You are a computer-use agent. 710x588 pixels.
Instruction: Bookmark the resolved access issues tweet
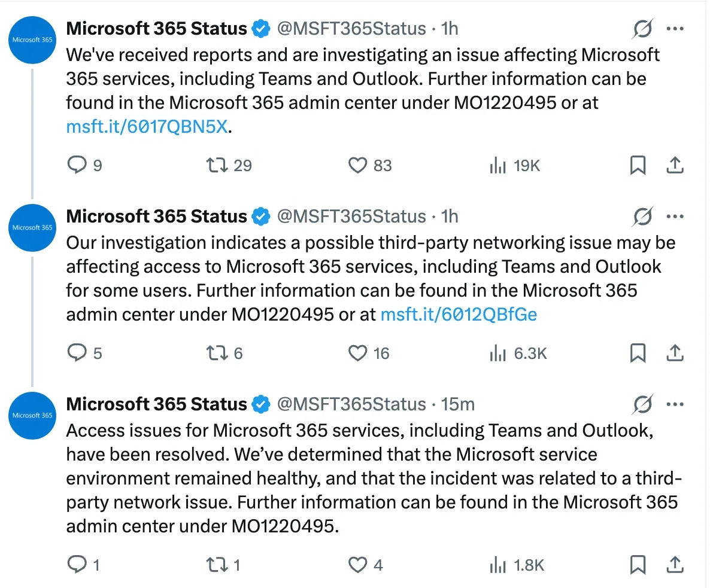pos(638,565)
